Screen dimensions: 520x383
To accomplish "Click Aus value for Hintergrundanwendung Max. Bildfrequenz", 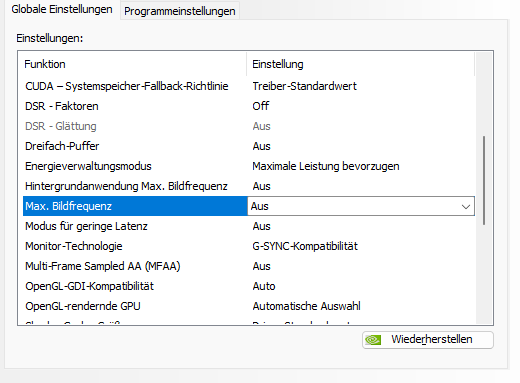I will tap(261, 186).
